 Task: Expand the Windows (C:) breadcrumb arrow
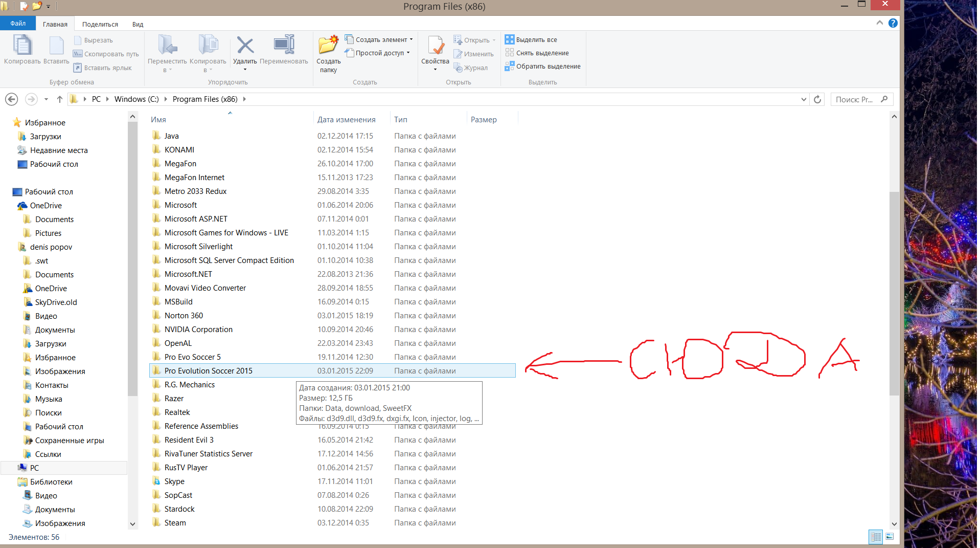(x=166, y=99)
